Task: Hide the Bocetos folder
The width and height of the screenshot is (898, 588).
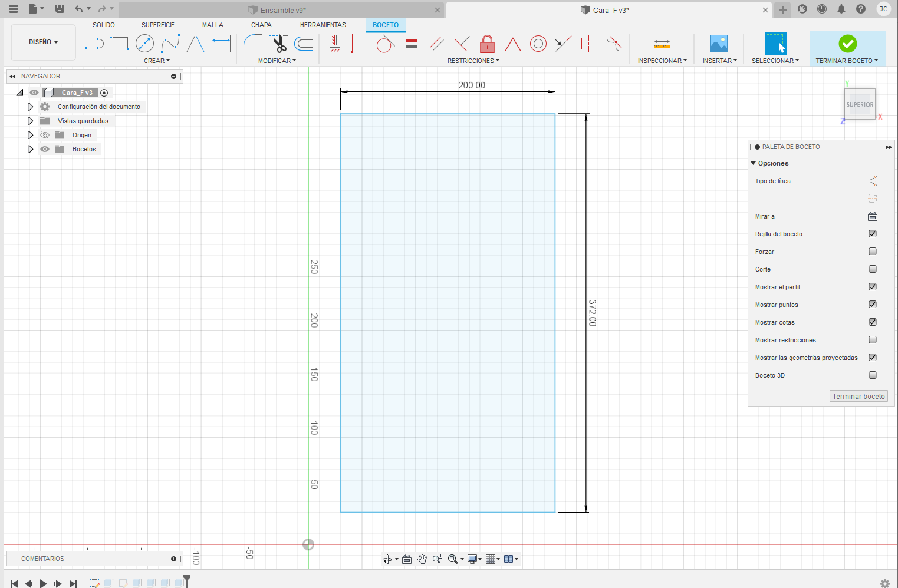Action: point(45,149)
